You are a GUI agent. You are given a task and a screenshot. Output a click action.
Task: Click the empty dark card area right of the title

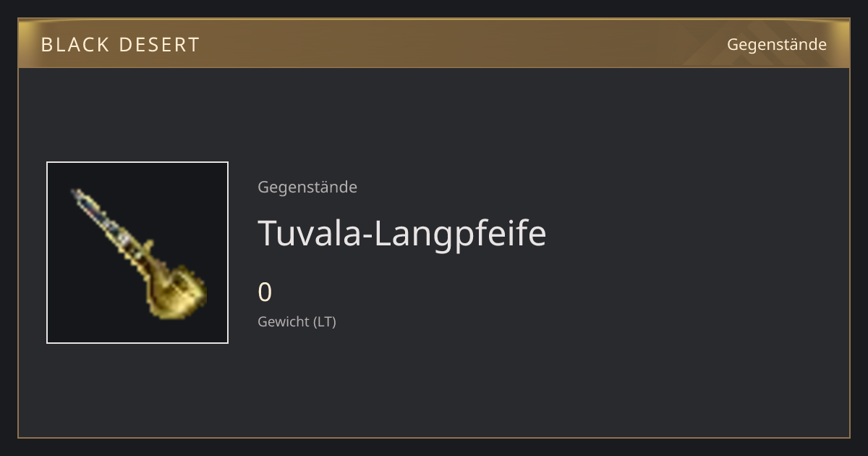click(694, 233)
